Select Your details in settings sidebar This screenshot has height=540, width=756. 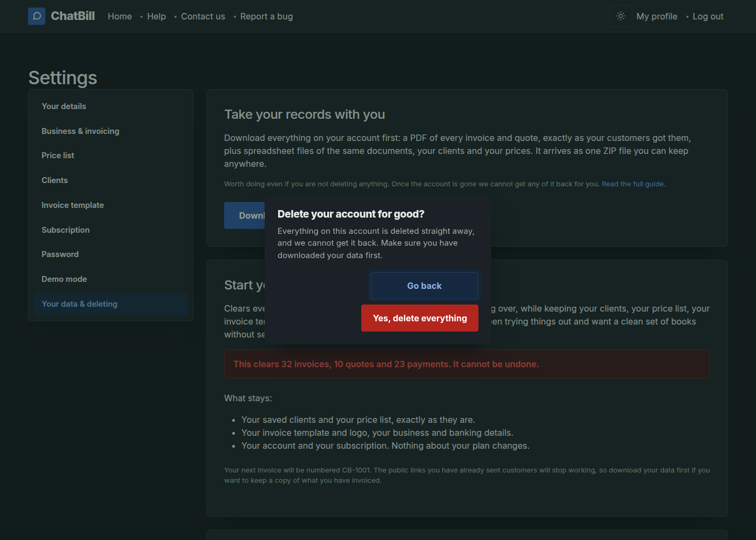[111, 106]
